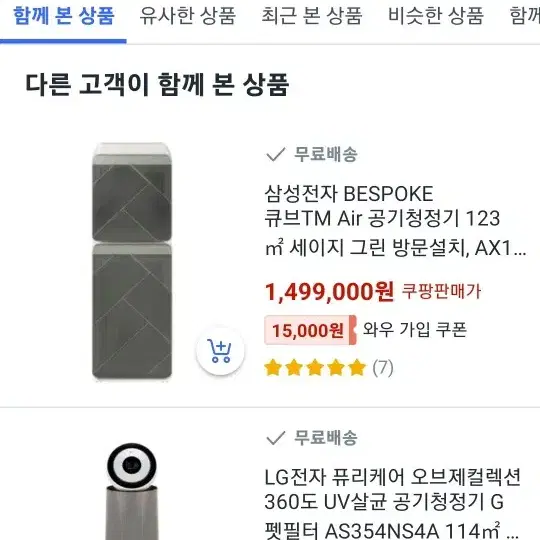The image size is (540, 540).
Task: Open the Samsung cube air purifier image
Action: [x=132, y=261]
